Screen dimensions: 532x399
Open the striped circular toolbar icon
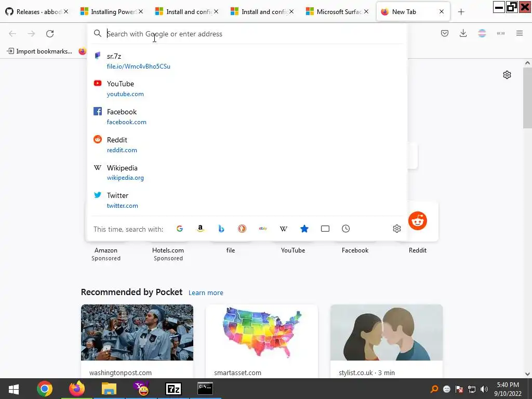tap(482, 33)
